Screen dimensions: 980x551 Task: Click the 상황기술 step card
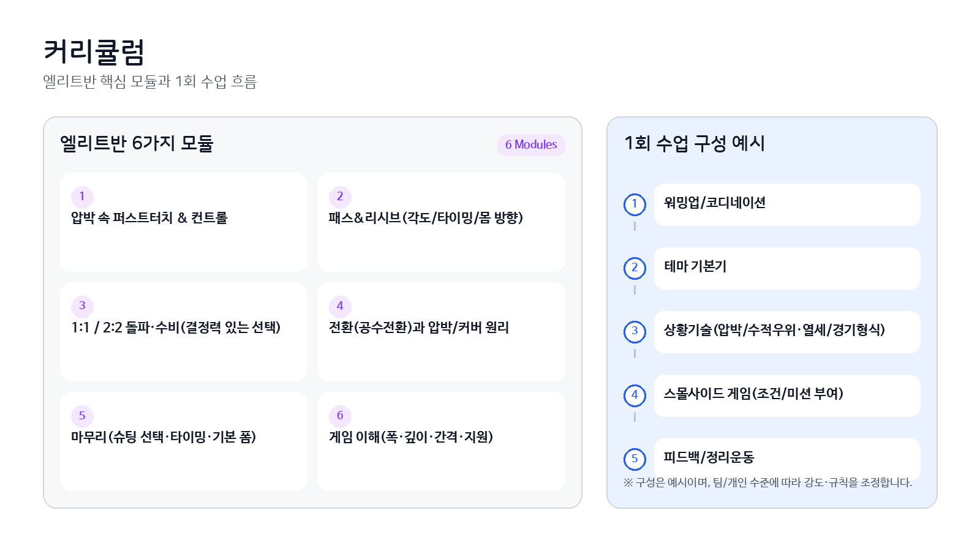pos(786,332)
